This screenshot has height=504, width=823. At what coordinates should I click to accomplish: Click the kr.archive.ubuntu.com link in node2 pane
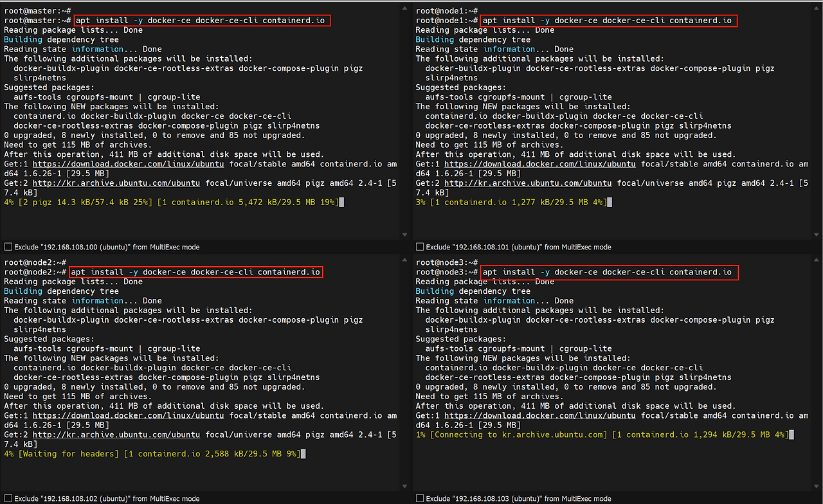pos(116,435)
